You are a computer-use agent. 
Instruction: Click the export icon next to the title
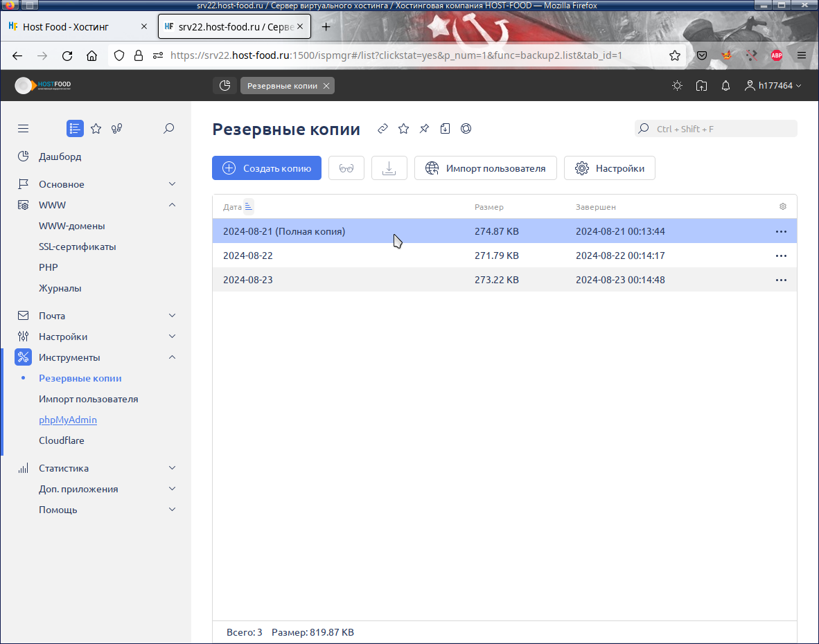pyautogui.click(x=445, y=128)
